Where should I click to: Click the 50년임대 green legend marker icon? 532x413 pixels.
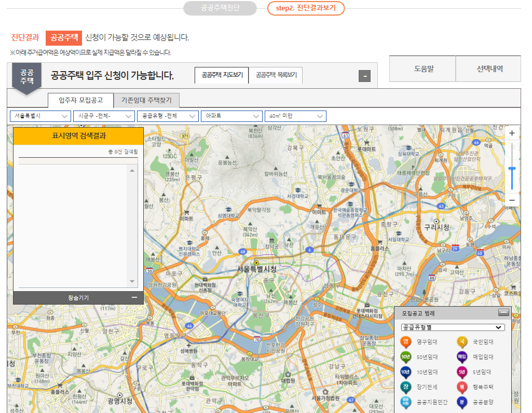tap(405, 357)
